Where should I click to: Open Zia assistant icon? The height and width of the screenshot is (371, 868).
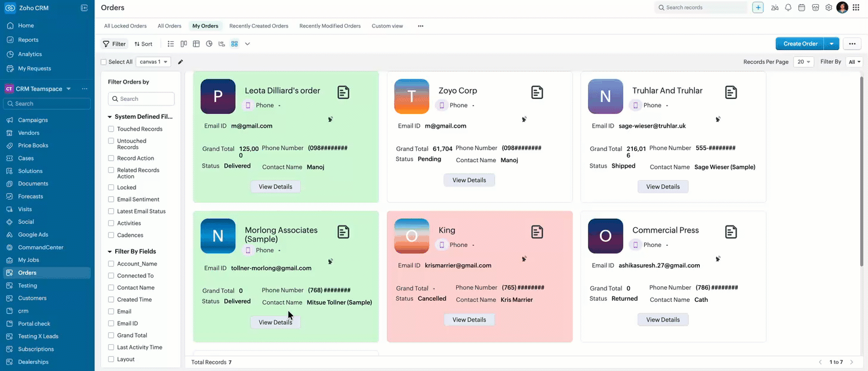(x=775, y=8)
